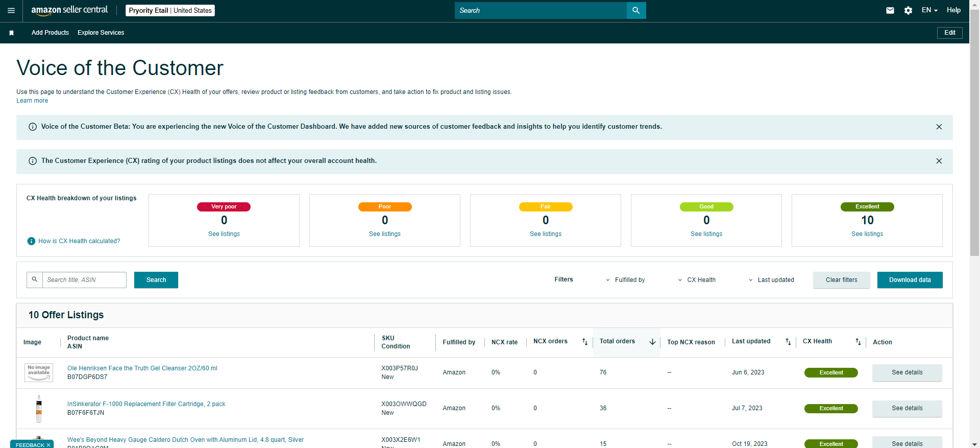Screen dimensions: 980x448
Task: Click the info icon beside How is CX Health calculated
Action: click(x=31, y=241)
